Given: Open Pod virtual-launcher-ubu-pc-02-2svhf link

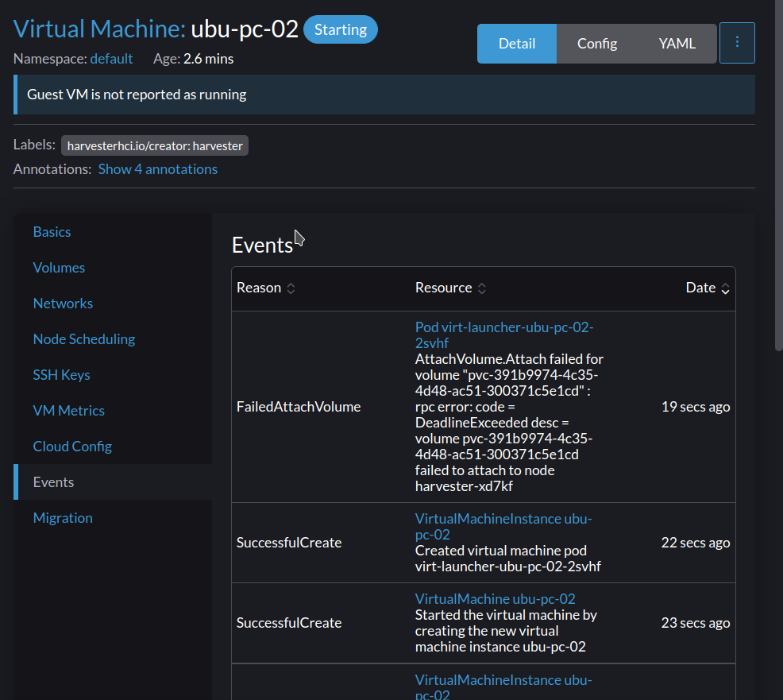Looking at the screenshot, I should pyautogui.click(x=504, y=335).
